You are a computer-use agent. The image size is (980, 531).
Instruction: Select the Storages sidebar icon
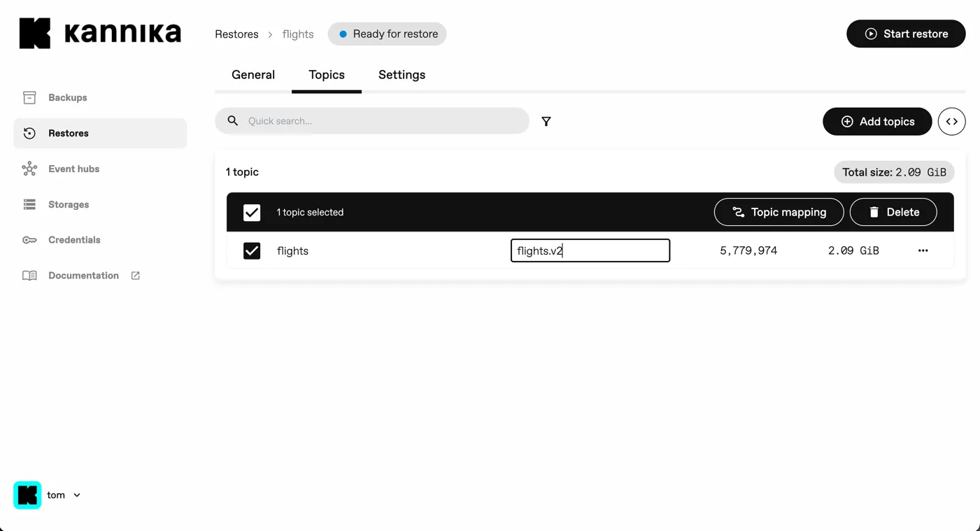coord(29,204)
